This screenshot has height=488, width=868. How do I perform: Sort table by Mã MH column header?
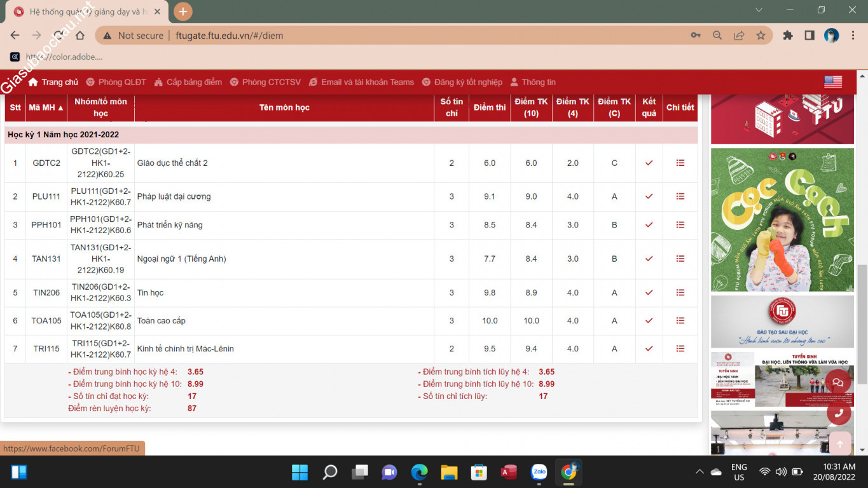point(46,107)
